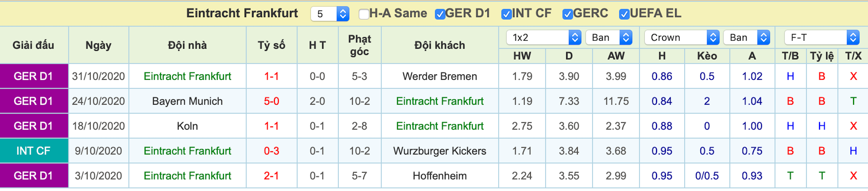Uncheck the GER D1 filter
Image resolution: width=868 pixels, height=191 pixels.
coord(440,14)
